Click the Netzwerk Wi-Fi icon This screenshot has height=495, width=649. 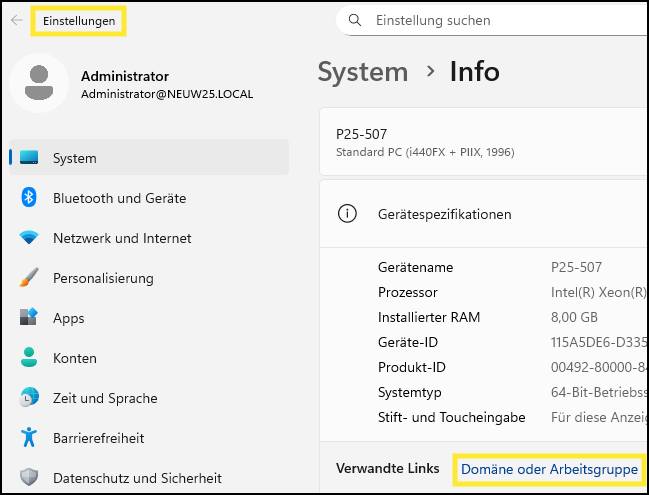click(29, 238)
